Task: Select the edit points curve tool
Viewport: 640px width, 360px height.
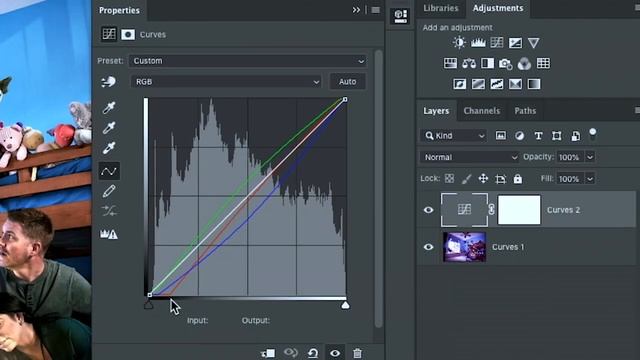Action: pos(109,171)
